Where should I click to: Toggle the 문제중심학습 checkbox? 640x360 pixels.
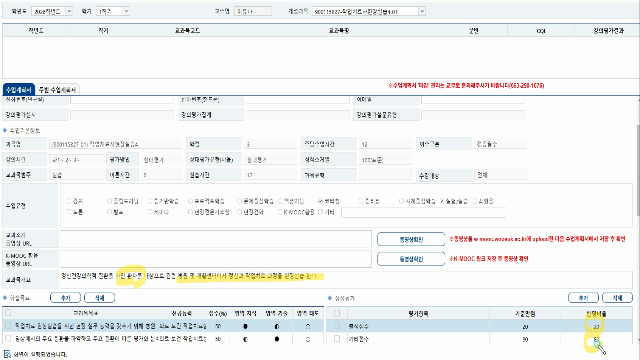240,201
